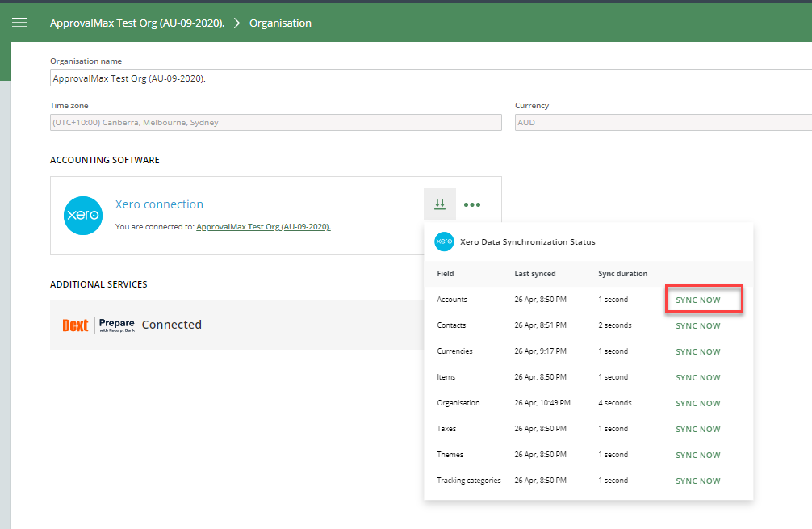Click the Dext Prepare logo
The width and height of the screenshot is (812, 529).
tap(98, 325)
